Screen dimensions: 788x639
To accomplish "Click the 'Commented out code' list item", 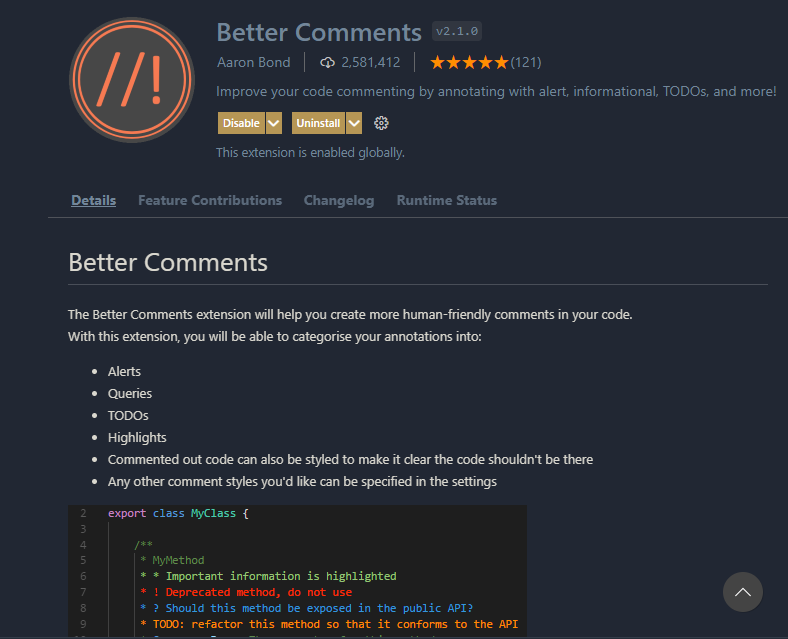I will pos(350,460).
